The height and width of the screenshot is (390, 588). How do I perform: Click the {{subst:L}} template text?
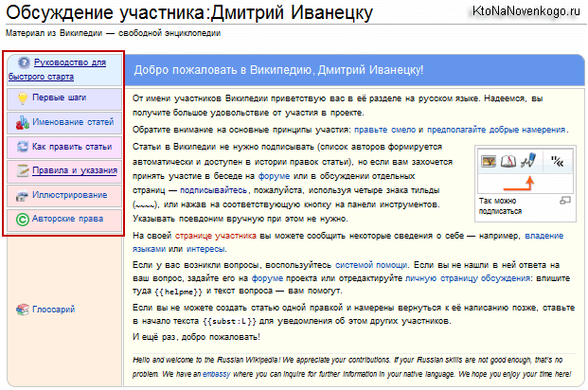pyautogui.click(x=229, y=322)
